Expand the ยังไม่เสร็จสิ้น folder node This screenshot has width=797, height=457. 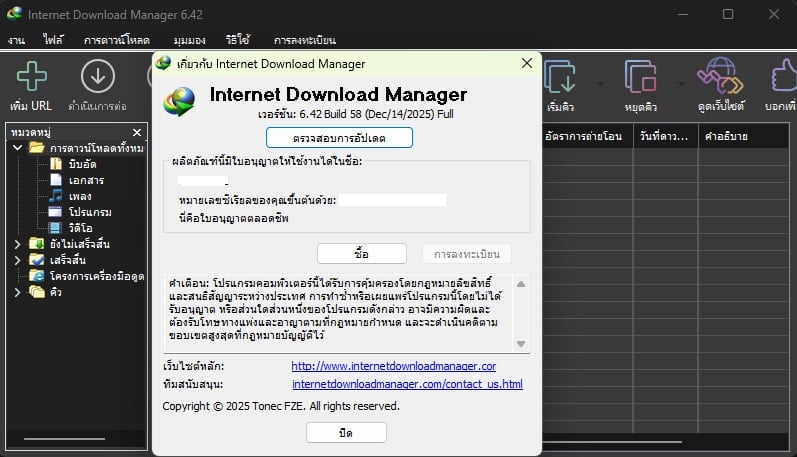(17, 244)
